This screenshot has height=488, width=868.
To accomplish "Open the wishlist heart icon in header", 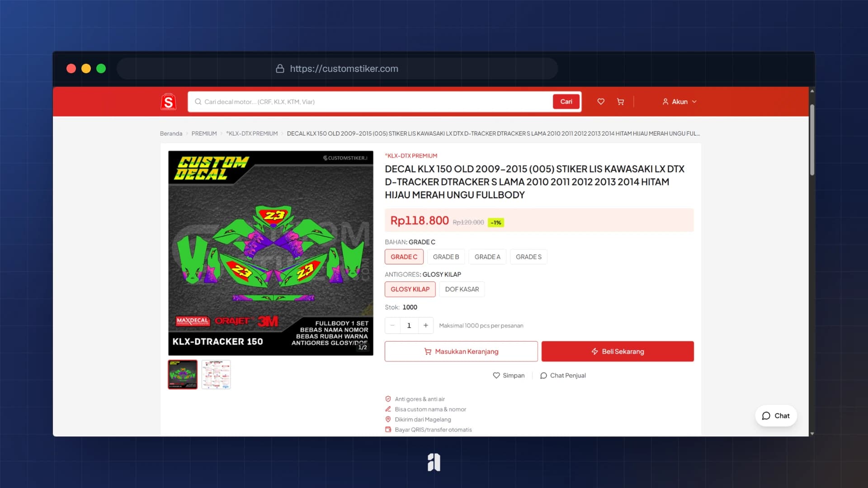I will 601,102.
